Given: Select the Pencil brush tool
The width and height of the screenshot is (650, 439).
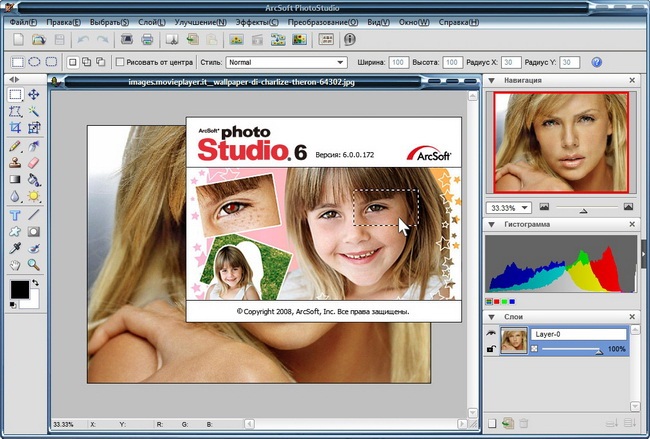Looking at the screenshot, I should [15, 146].
